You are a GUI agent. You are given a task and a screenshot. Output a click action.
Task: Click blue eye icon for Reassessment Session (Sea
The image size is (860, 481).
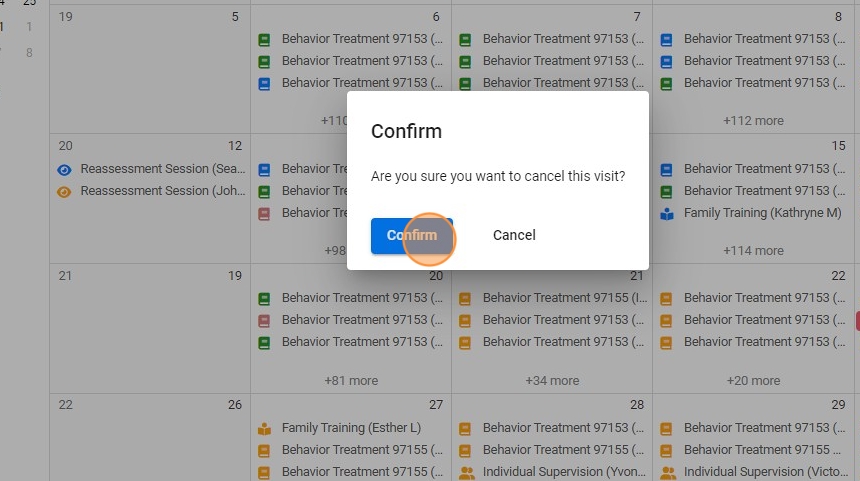65,169
